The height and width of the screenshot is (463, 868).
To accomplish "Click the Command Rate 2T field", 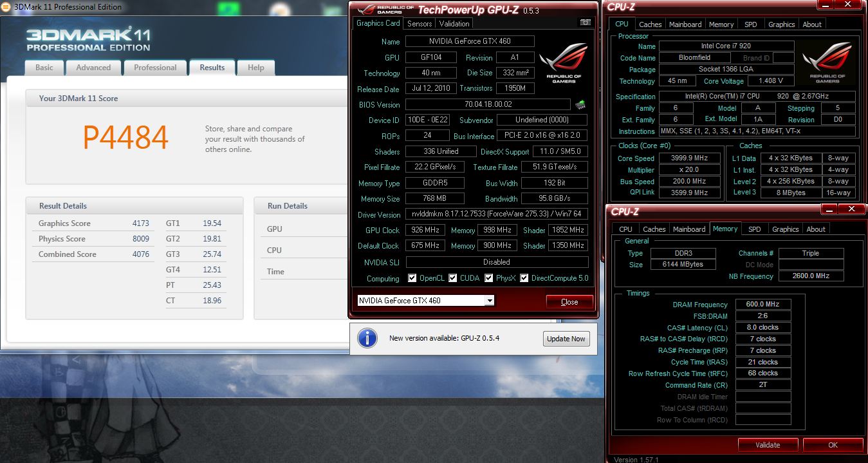I will point(763,385).
